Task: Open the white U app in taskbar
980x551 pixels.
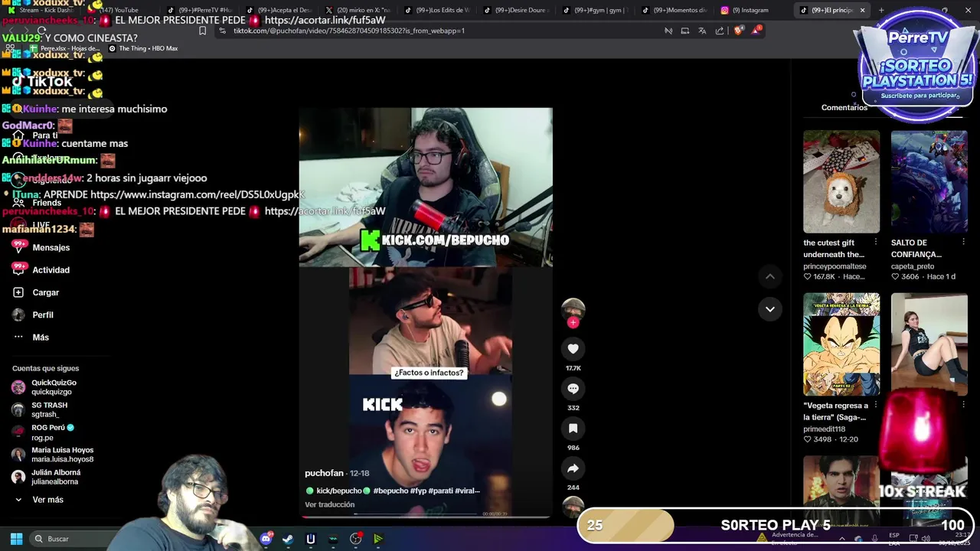Action: pos(310,539)
